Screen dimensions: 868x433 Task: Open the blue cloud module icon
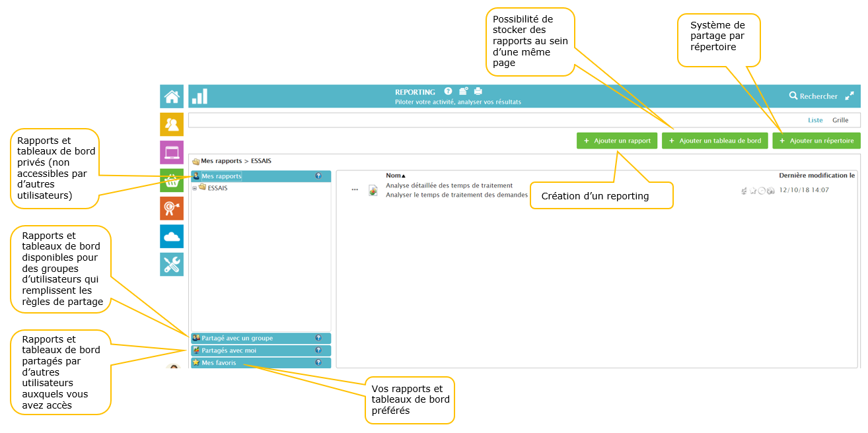[172, 236]
